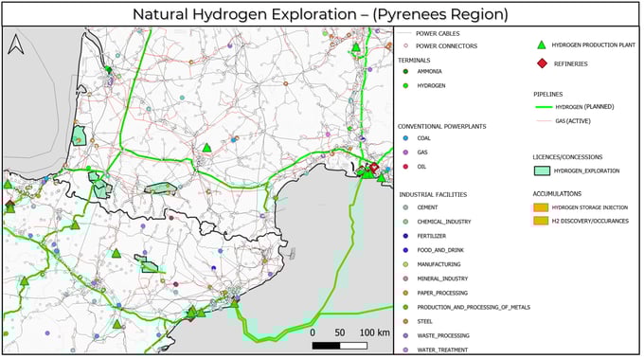
Task: Click the Gas powerplant dot in the legend
Action: point(405,153)
